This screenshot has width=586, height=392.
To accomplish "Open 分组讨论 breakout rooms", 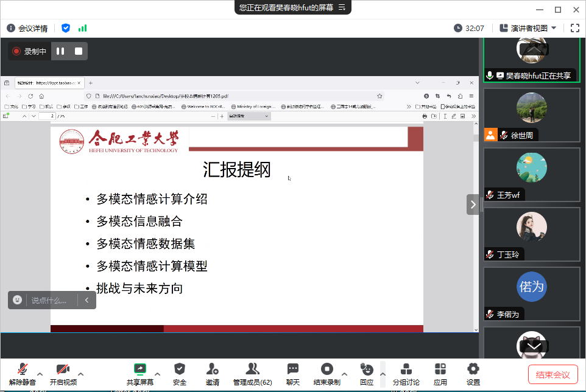I will pyautogui.click(x=406, y=369).
